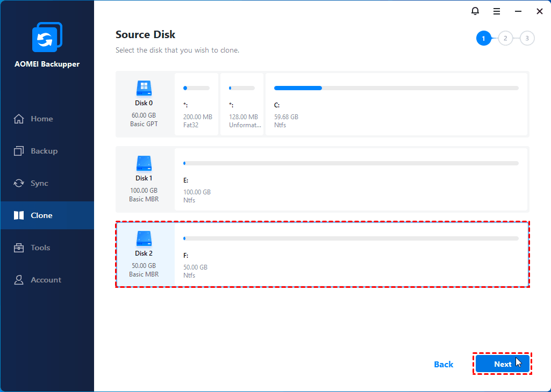The width and height of the screenshot is (551, 392).
Task: Click step 2 wizard indicator
Action: pos(505,38)
